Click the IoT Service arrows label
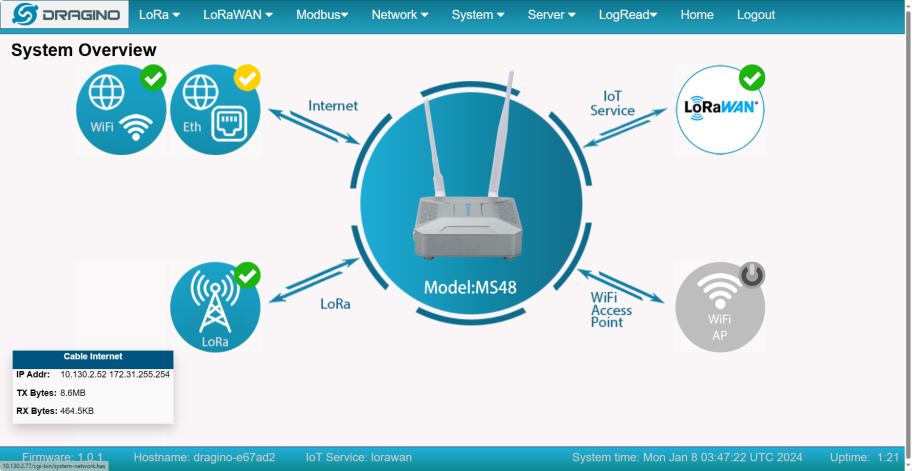The image size is (912, 471). point(612,103)
